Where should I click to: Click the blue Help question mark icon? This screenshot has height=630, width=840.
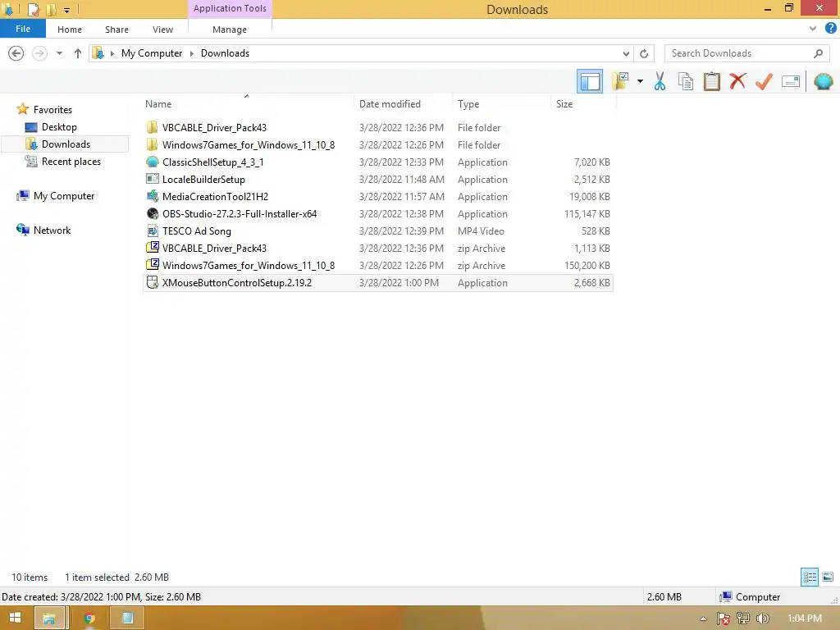coord(830,29)
